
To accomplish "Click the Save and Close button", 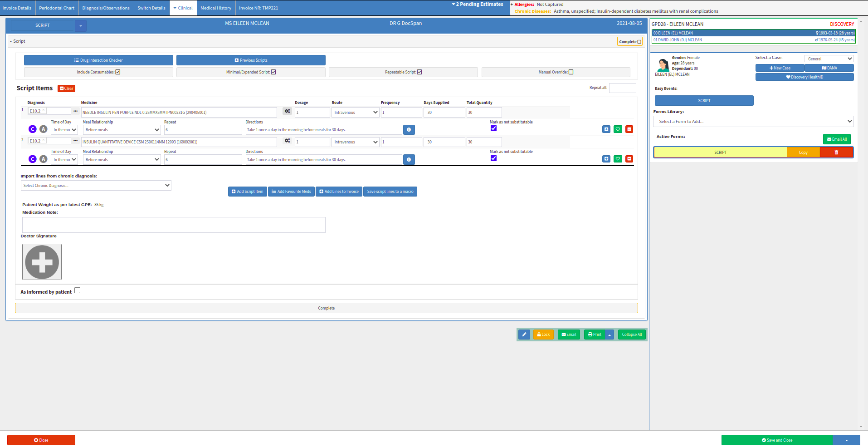I will (777, 440).
